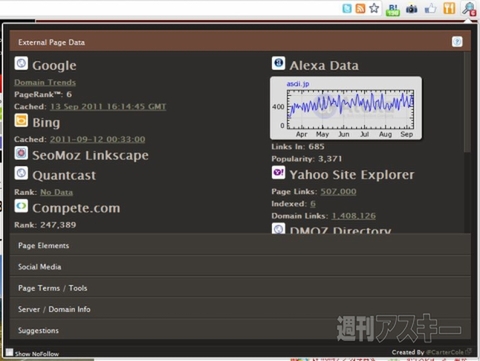
Task: Click the PageRank™: 6 text
Action: 43,94
